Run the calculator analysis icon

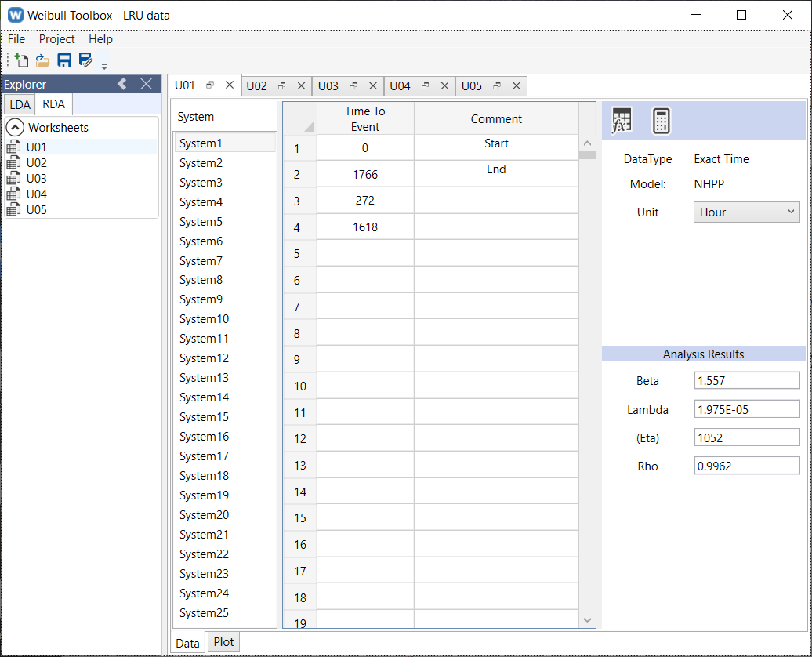pyautogui.click(x=662, y=121)
